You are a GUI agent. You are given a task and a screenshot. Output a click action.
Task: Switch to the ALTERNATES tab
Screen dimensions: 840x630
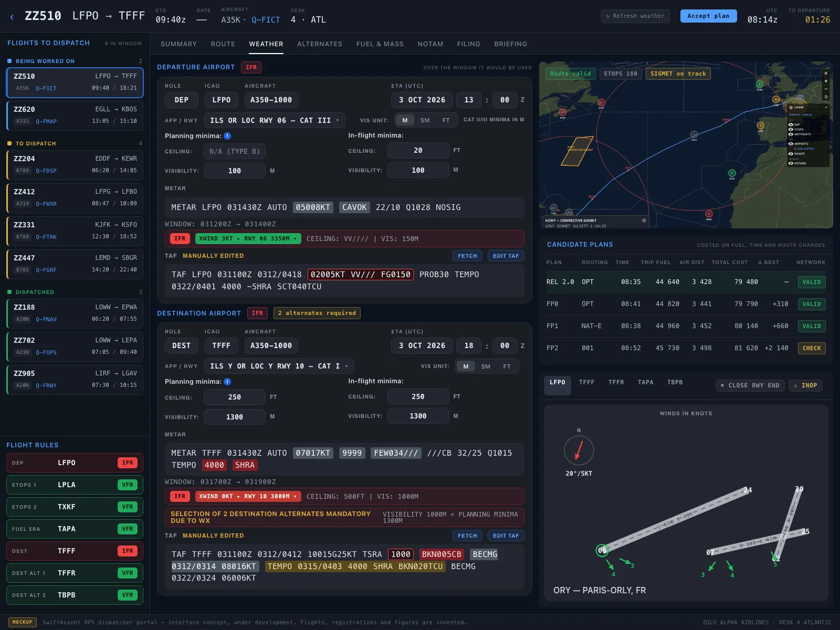pyautogui.click(x=320, y=44)
